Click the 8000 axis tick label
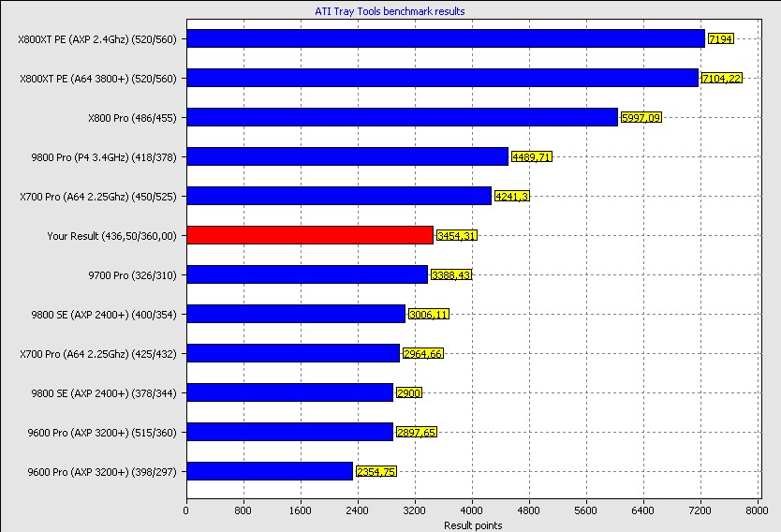This screenshot has width=781, height=532. coord(757,510)
